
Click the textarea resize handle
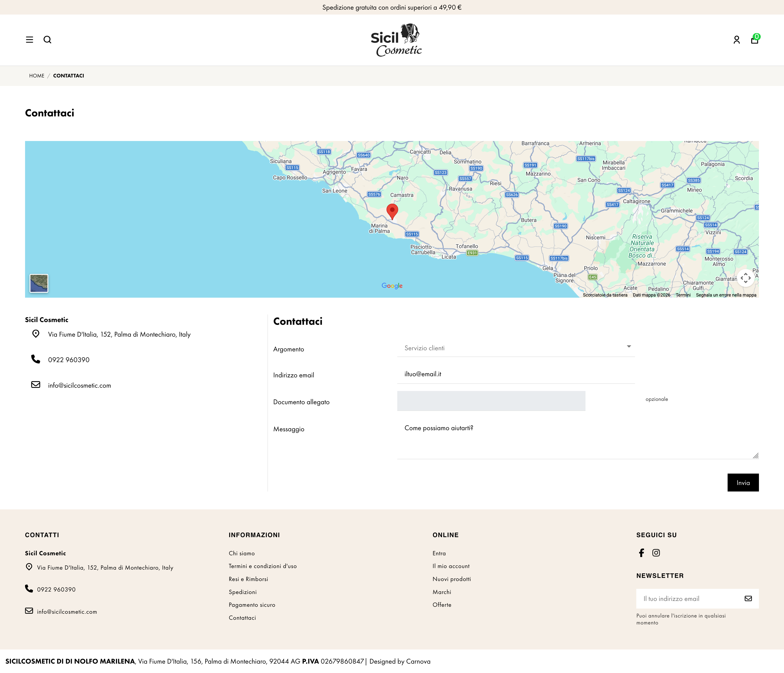click(756, 456)
